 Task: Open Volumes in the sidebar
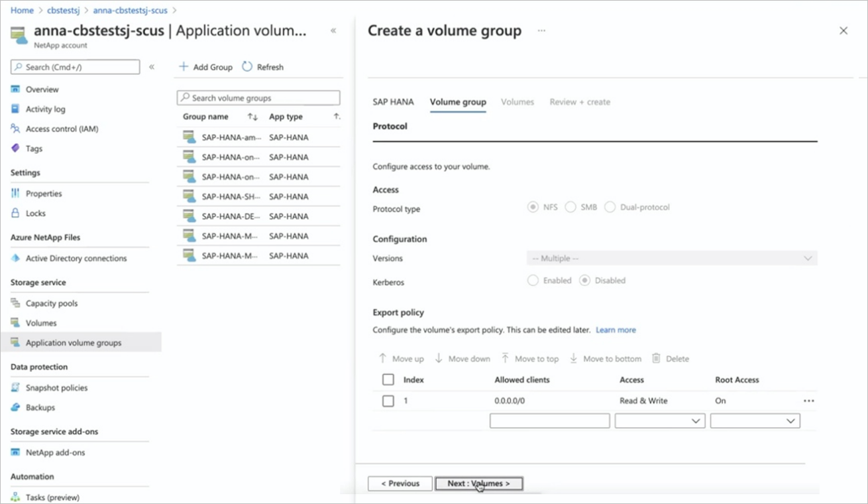pos(41,323)
